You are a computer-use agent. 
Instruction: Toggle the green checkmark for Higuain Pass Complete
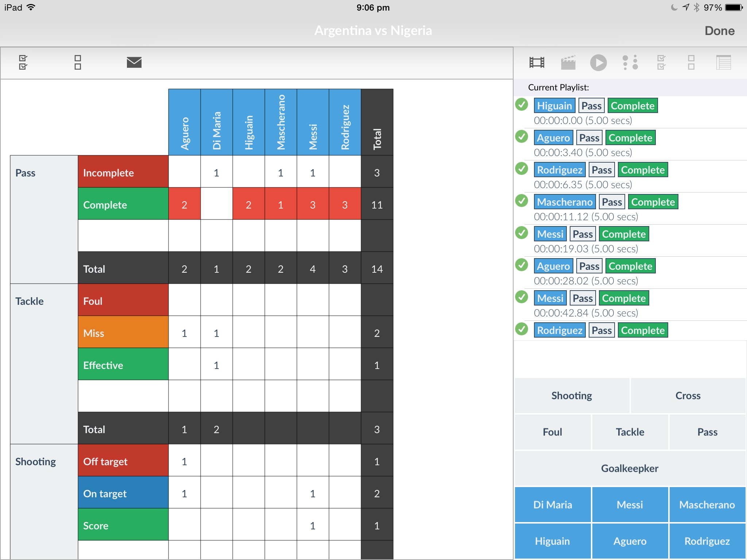522,106
